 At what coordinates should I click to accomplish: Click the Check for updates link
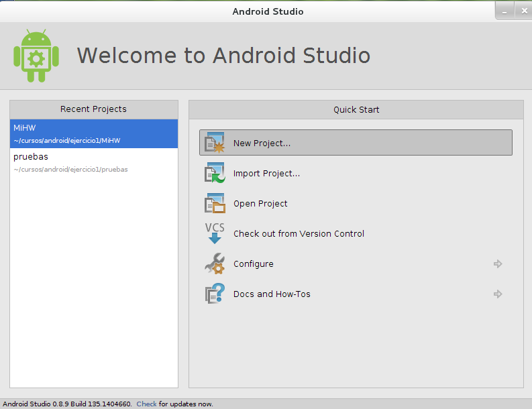tap(146, 404)
